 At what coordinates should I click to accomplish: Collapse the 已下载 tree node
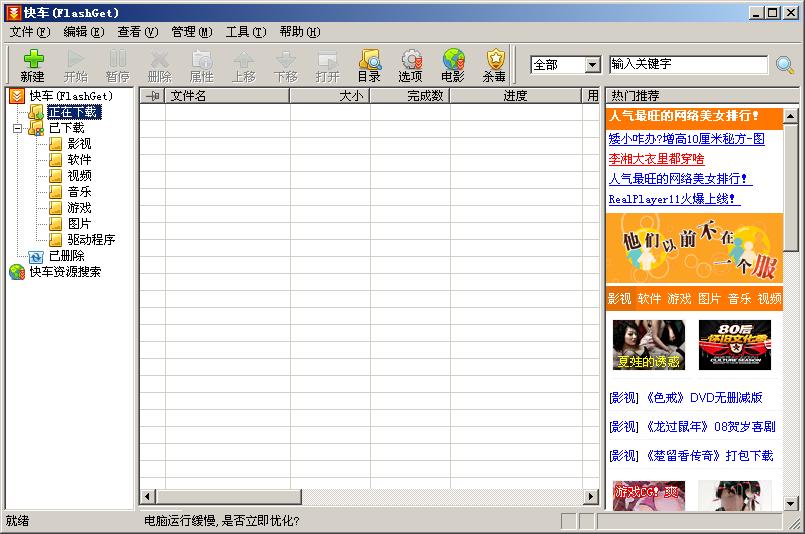click(x=17, y=128)
